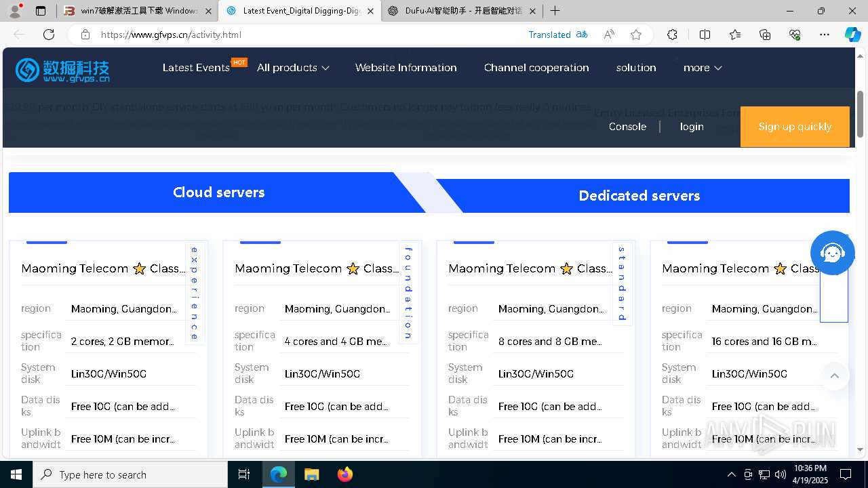Open Settings and more ellipsis menu
Image resolution: width=868 pixels, height=488 pixels.
click(x=825, y=35)
